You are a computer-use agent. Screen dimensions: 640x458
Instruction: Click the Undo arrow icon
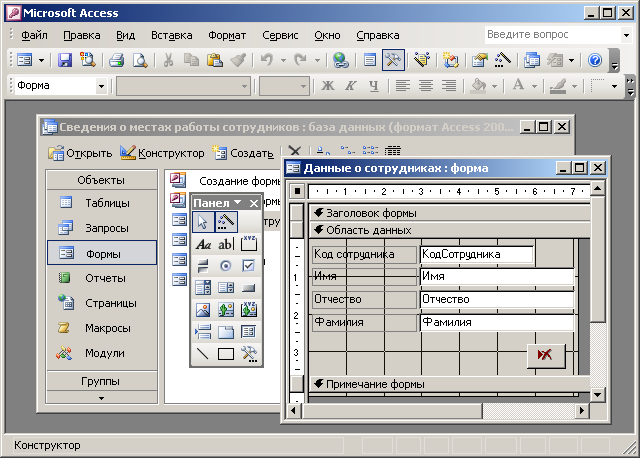[x=267, y=60]
